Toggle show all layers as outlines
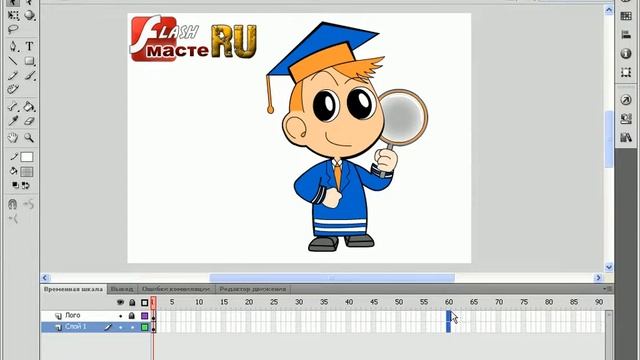 click(x=144, y=302)
